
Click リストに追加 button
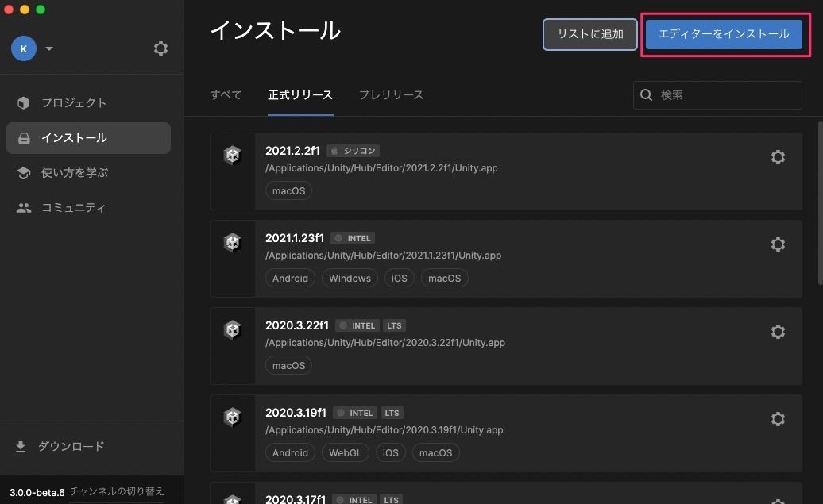pos(590,34)
